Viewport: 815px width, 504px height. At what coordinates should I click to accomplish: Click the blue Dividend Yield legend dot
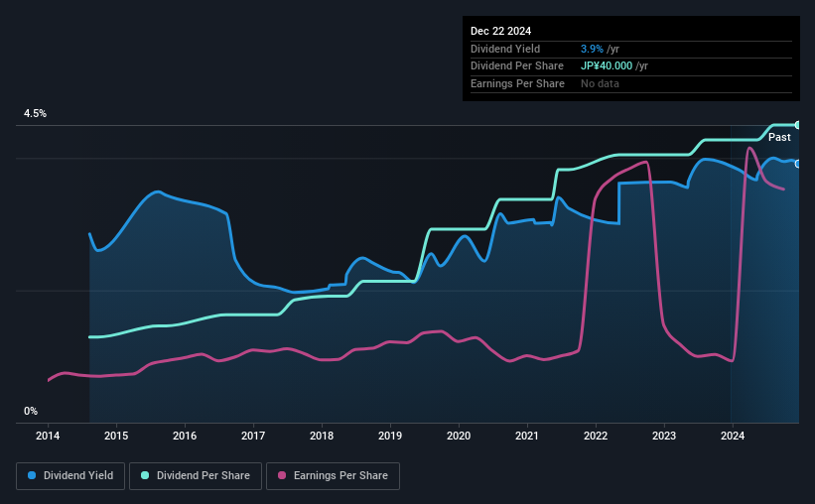click(32, 475)
